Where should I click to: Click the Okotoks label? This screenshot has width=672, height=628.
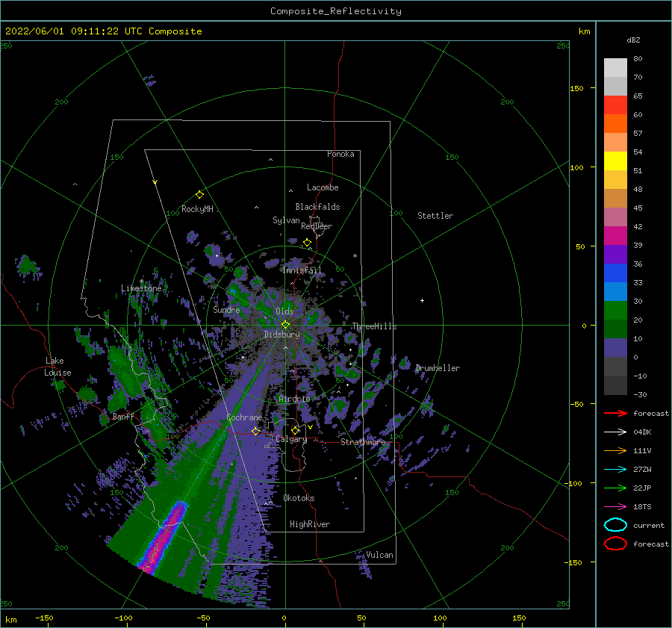pos(299,498)
